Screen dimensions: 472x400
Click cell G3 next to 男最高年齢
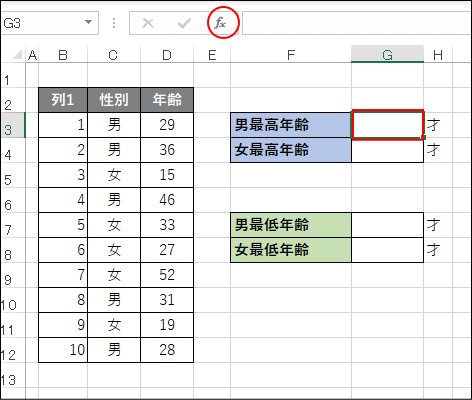pyautogui.click(x=388, y=125)
